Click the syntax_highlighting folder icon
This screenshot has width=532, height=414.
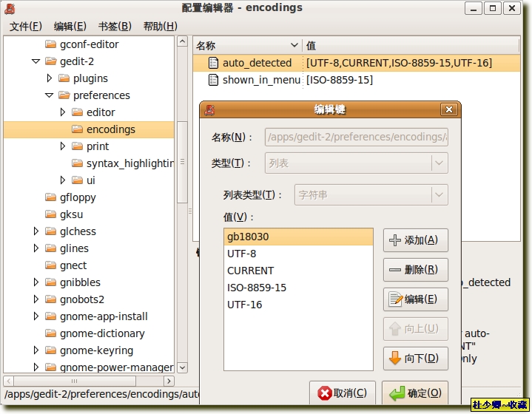click(78, 163)
